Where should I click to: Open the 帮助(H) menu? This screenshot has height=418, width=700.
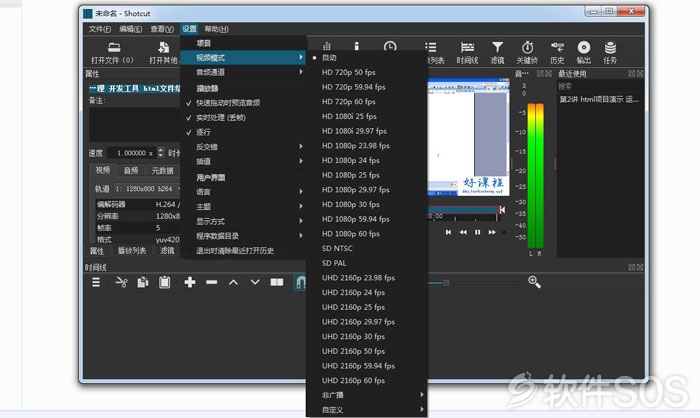(x=217, y=29)
